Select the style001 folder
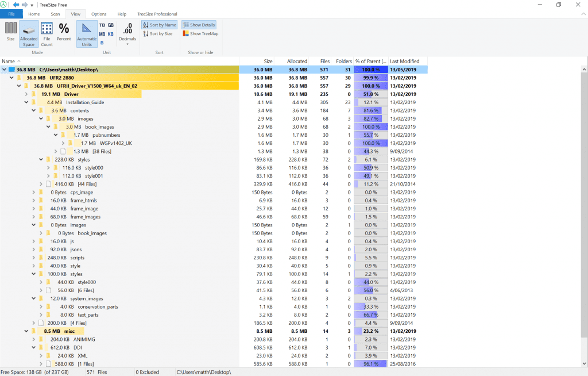 pyautogui.click(x=94, y=176)
